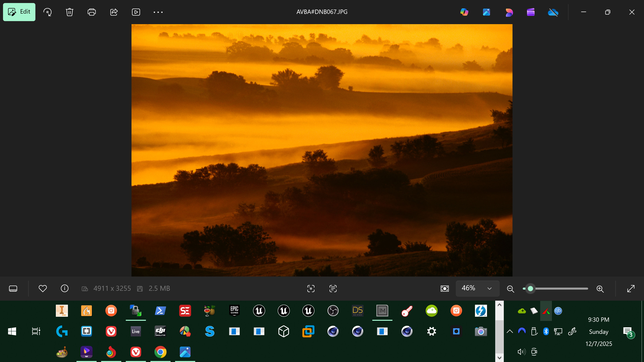Add photo to favorites with heart
The width and height of the screenshot is (644, 362).
coord(43,289)
